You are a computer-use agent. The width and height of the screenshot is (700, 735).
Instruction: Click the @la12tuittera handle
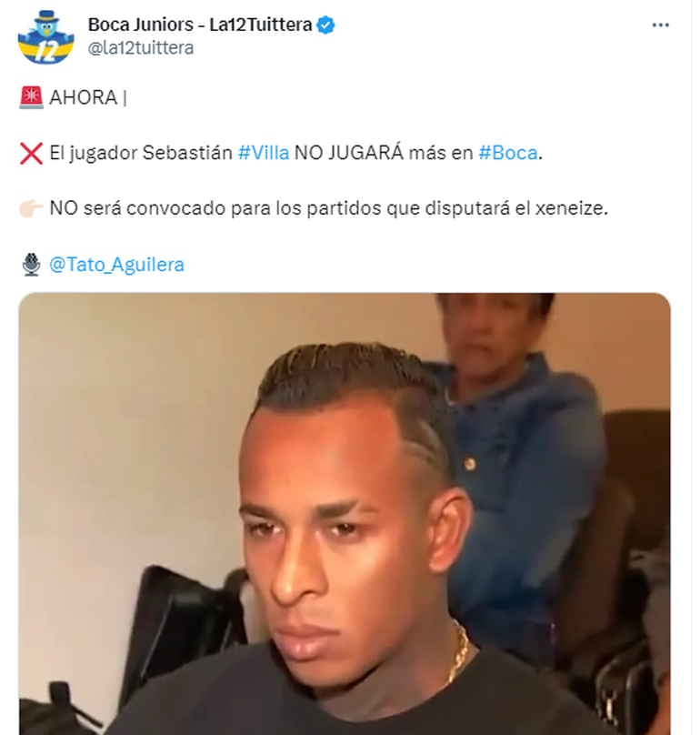(x=141, y=48)
